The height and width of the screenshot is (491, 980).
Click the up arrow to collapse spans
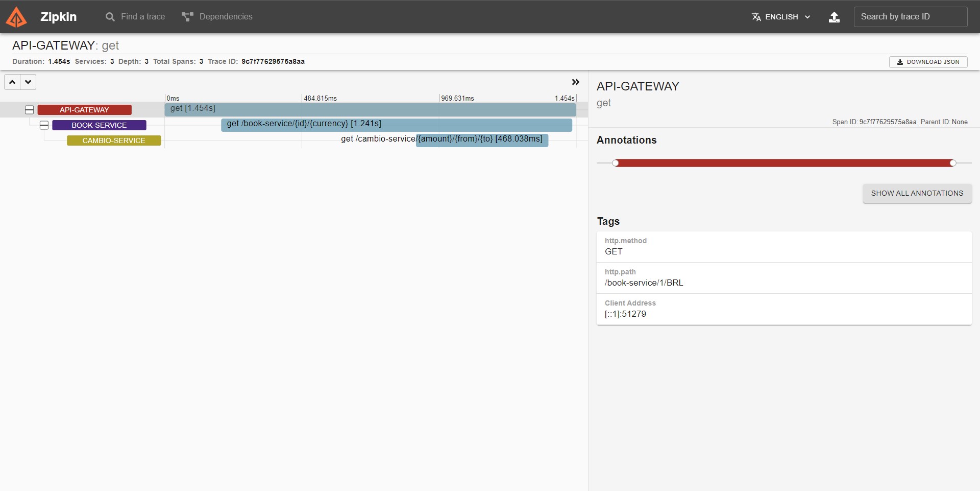12,82
